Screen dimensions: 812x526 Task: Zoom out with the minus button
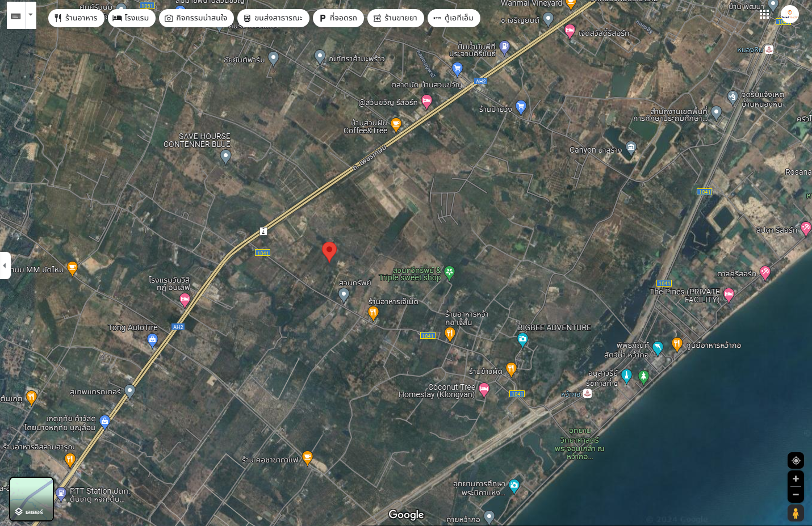coord(796,495)
